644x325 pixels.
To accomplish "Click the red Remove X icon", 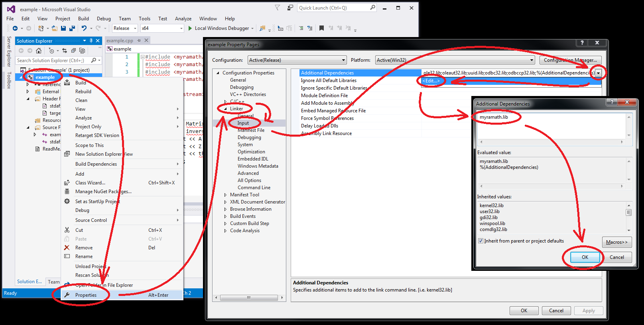I will [x=67, y=247].
